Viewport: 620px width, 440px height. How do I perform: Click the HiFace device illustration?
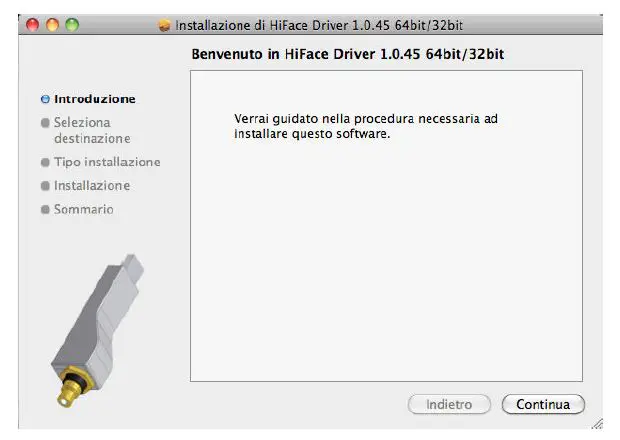pyautogui.click(x=97, y=330)
